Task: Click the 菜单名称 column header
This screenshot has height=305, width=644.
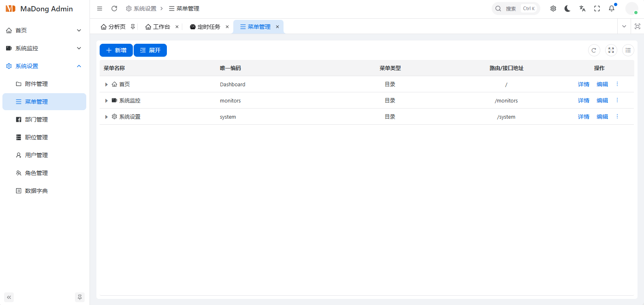Action: (x=114, y=68)
